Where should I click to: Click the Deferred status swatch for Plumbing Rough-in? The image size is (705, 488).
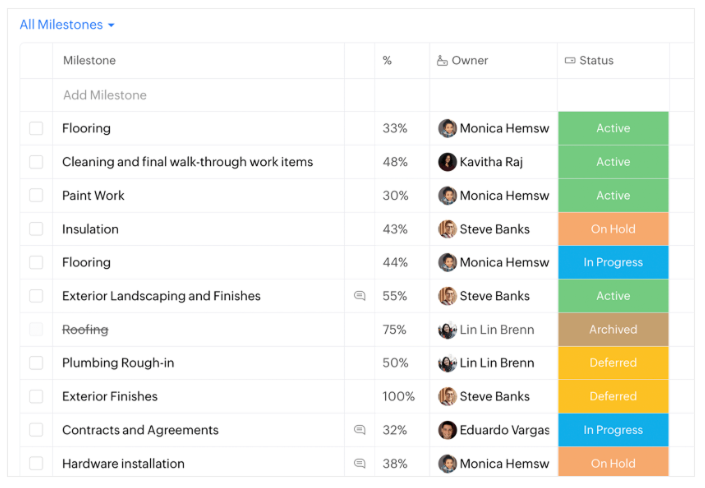pos(613,363)
